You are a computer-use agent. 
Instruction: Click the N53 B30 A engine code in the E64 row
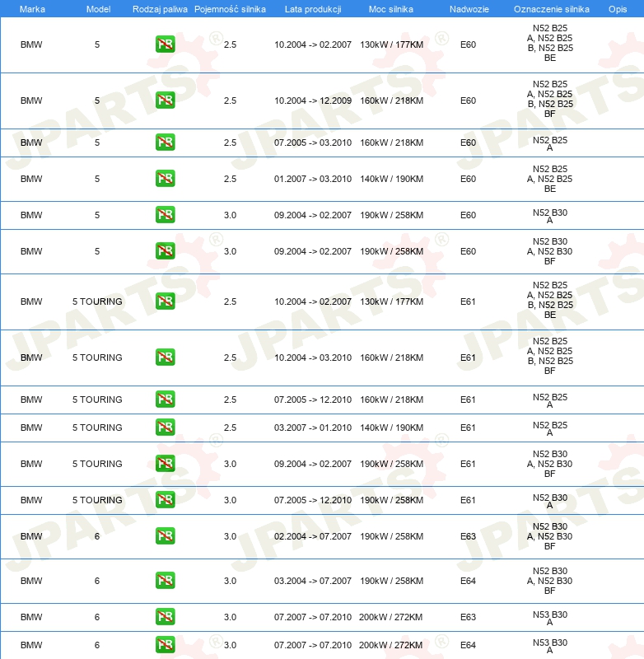[550, 646]
